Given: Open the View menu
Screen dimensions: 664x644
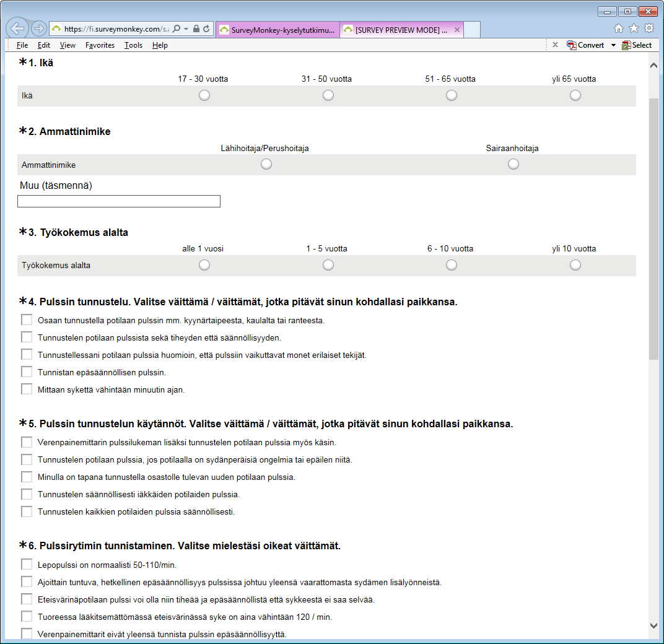Looking at the screenshot, I should coord(68,45).
